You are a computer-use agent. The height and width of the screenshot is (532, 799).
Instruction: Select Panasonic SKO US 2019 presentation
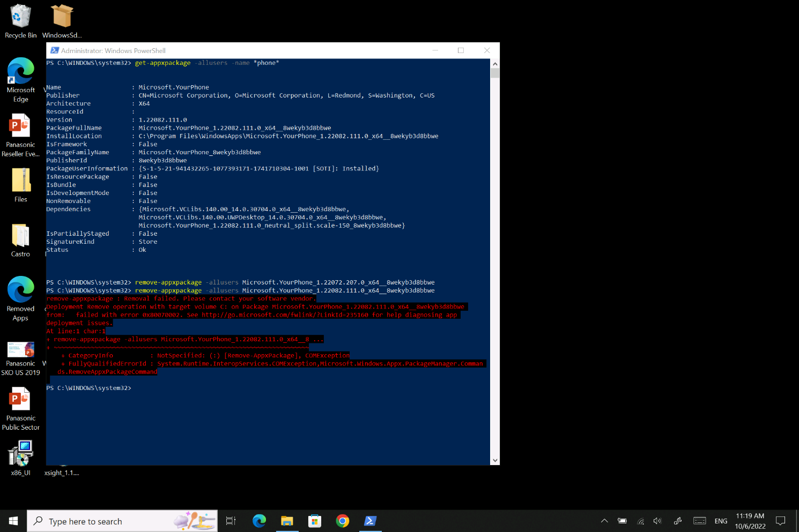coord(20,358)
